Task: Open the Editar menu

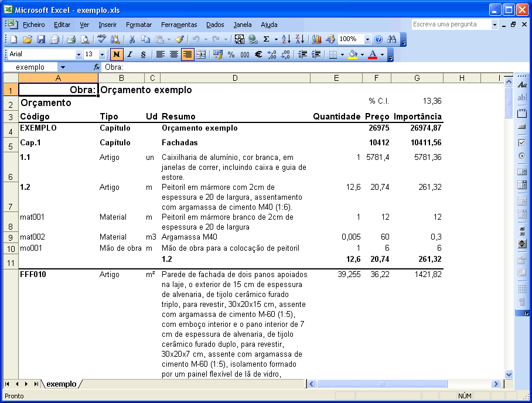Action: click(x=62, y=25)
